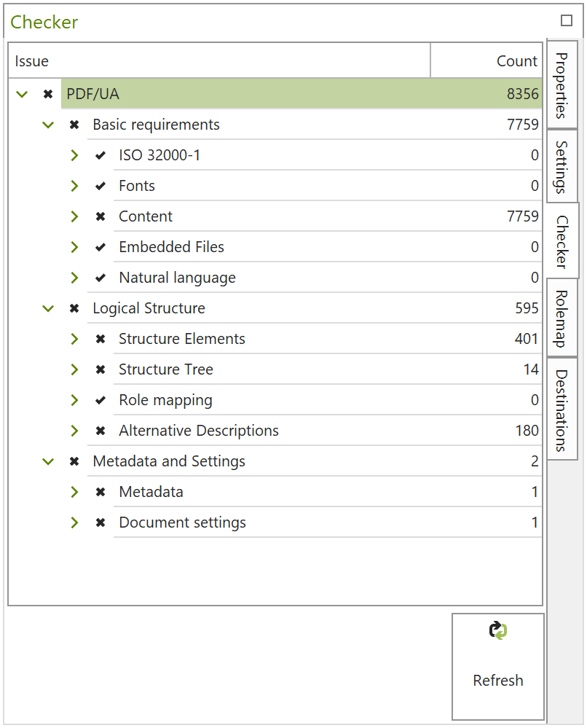Toggle the check mark beside ISO 32000-1
Viewport: 587px width, 728px height.
(100, 155)
